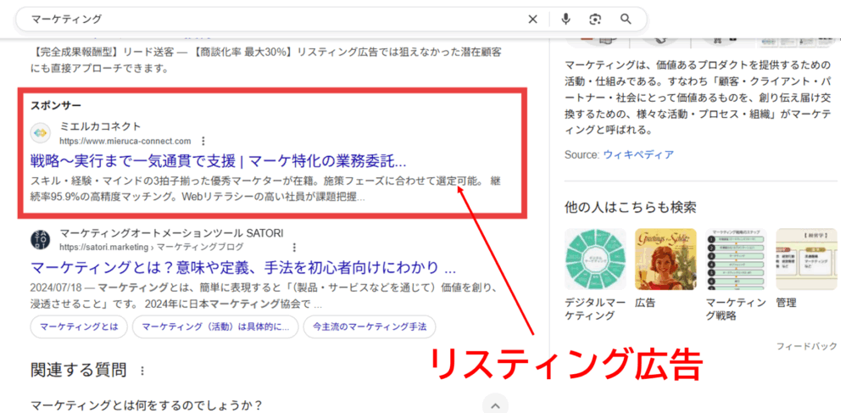Open the マーケティング戦略 related search thumbnail
Viewport: 868px width, 413px height.
point(737,259)
